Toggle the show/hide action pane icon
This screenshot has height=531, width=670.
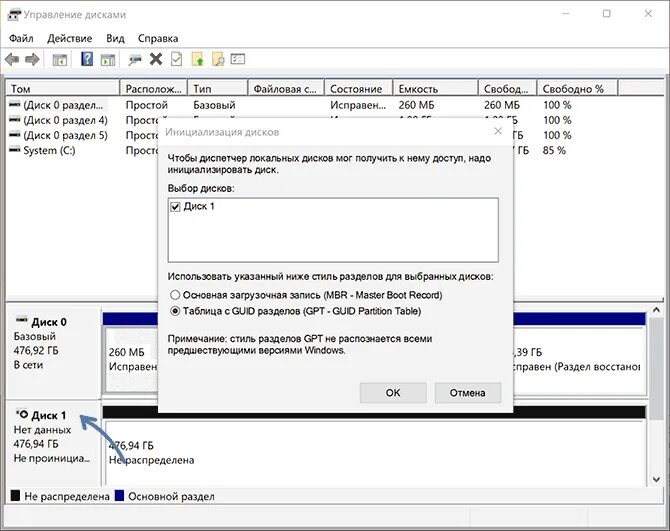coord(108,60)
